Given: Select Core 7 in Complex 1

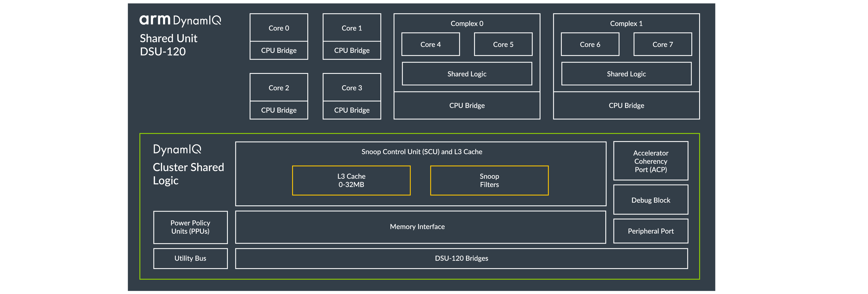Looking at the screenshot, I should coord(662,44).
